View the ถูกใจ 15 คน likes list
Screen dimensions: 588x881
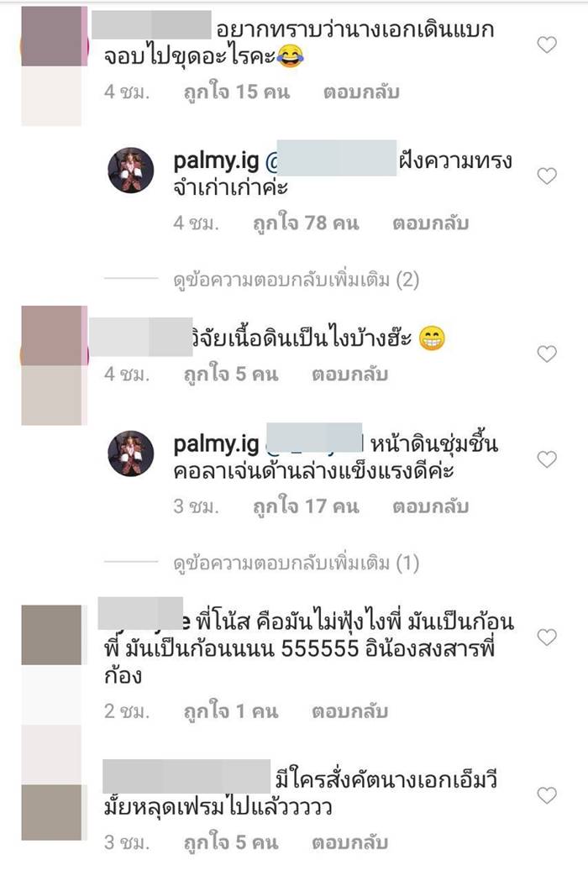click(x=237, y=92)
